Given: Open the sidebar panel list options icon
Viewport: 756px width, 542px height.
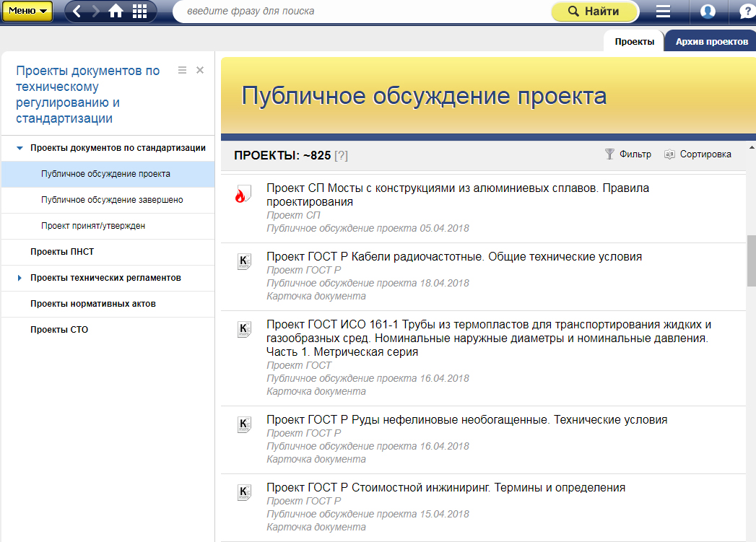Looking at the screenshot, I should (182, 70).
